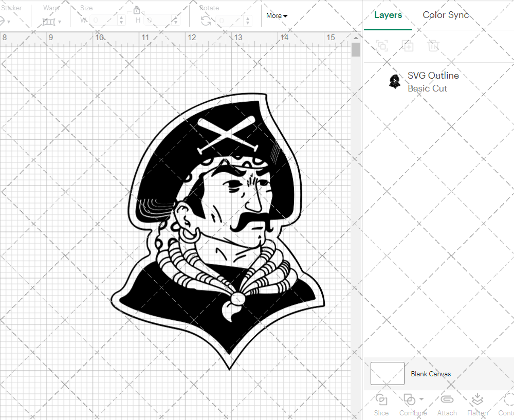Open the Warp dropdown
This screenshot has height=420, width=514.
(x=51, y=22)
